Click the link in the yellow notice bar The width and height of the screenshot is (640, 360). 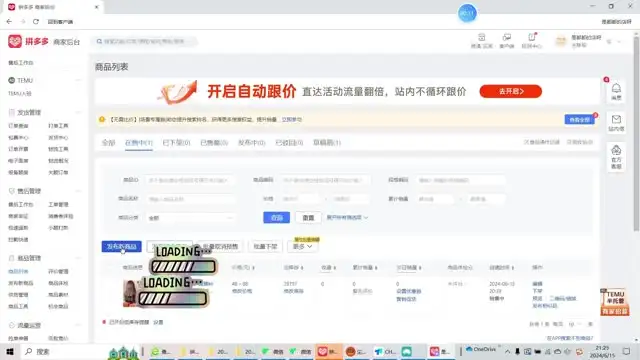(x=291, y=120)
